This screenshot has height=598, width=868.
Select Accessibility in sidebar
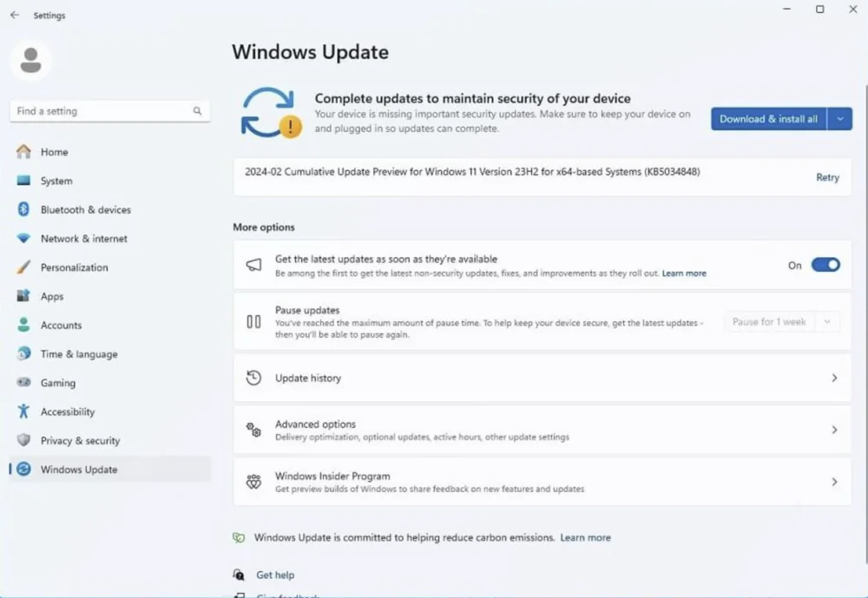click(x=109, y=411)
